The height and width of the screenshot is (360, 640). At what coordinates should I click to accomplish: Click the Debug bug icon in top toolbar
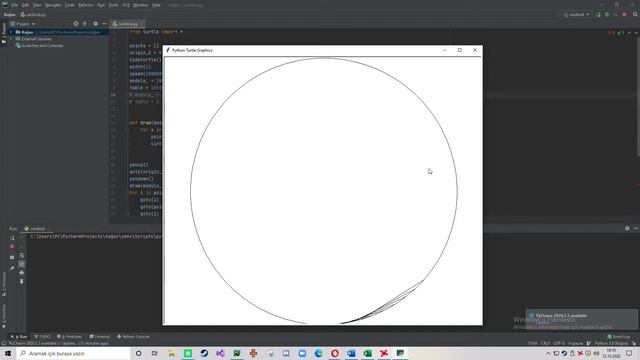tap(607, 15)
